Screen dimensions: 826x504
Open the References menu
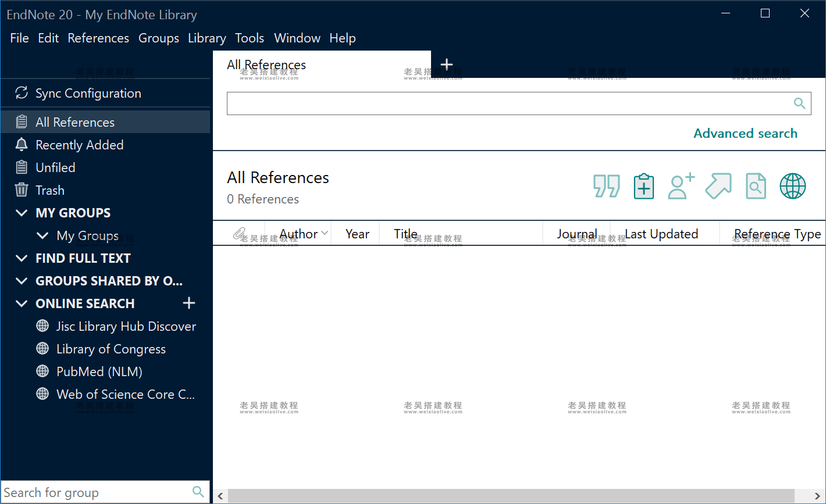[98, 38]
